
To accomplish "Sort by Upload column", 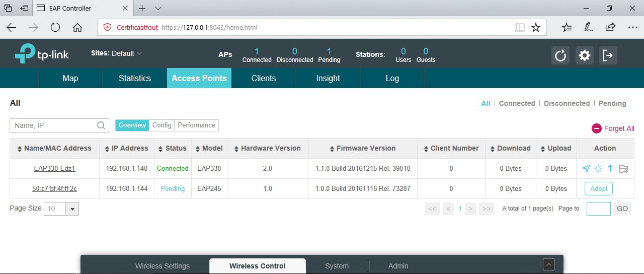I will [555, 149].
